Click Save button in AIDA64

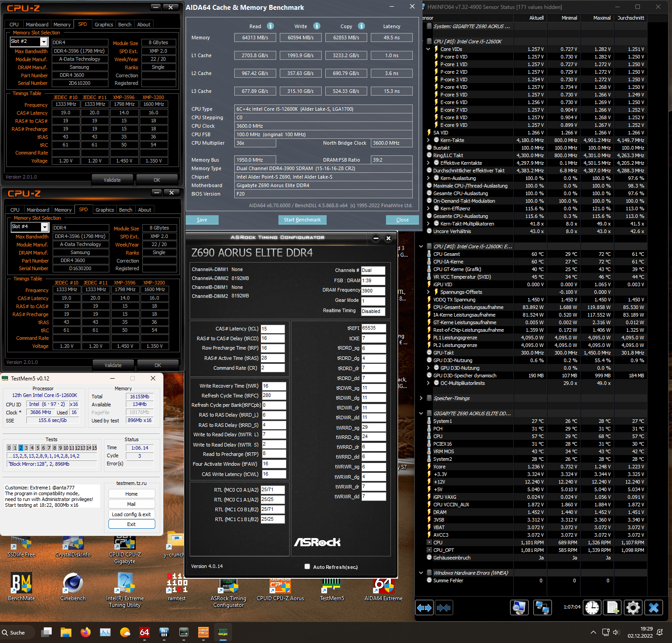click(x=202, y=220)
